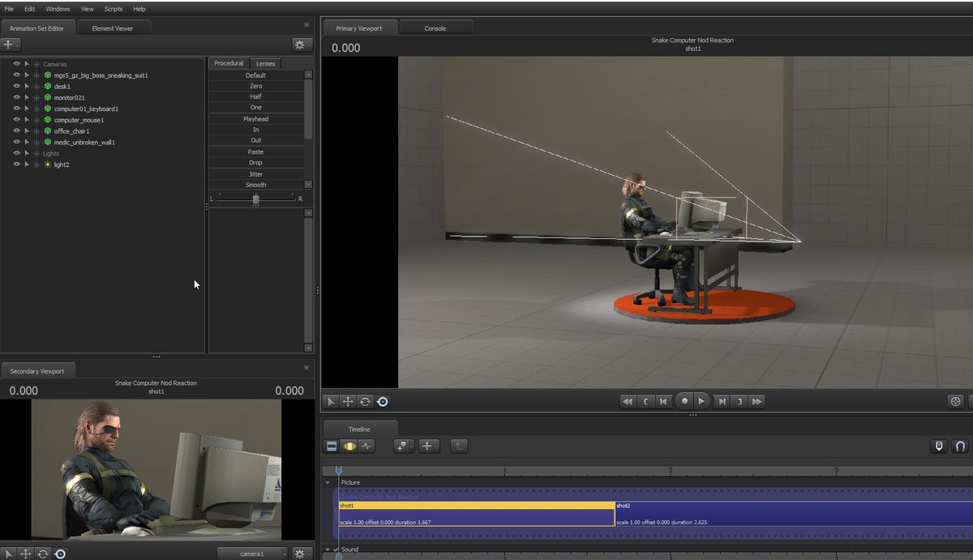The width and height of the screenshot is (973, 560).
Task: Select the shot2 clip
Action: 794,515
